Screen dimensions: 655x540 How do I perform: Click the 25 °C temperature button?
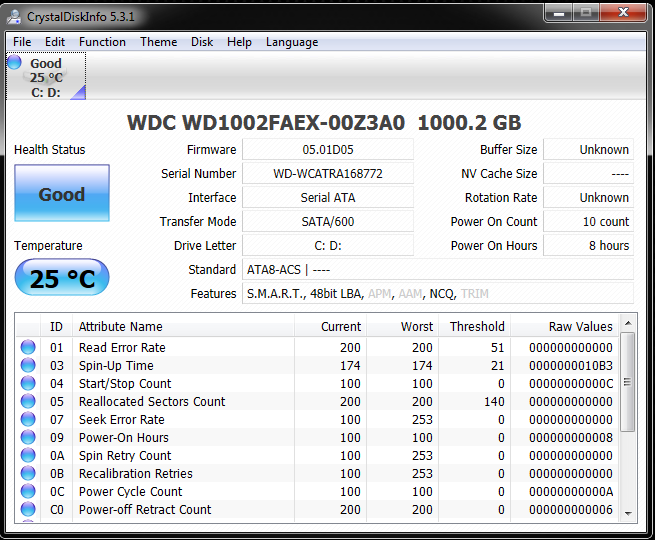[62, 277]
